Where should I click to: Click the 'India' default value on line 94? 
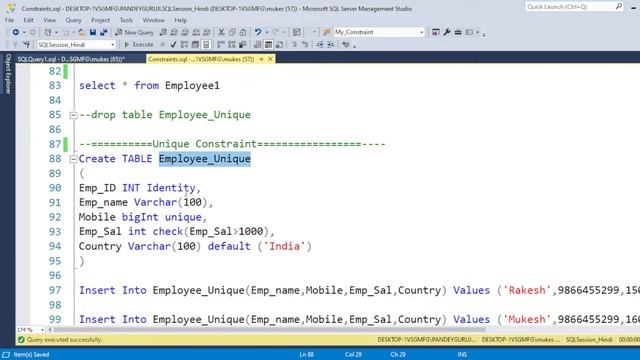[284, 247]
